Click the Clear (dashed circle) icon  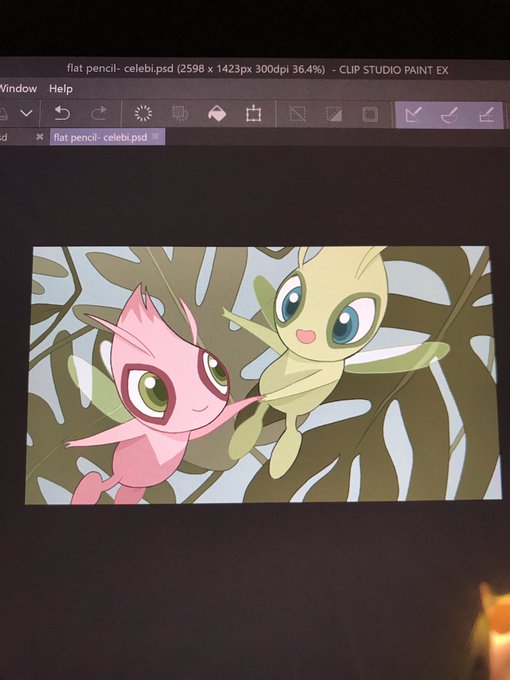[143, 114]
